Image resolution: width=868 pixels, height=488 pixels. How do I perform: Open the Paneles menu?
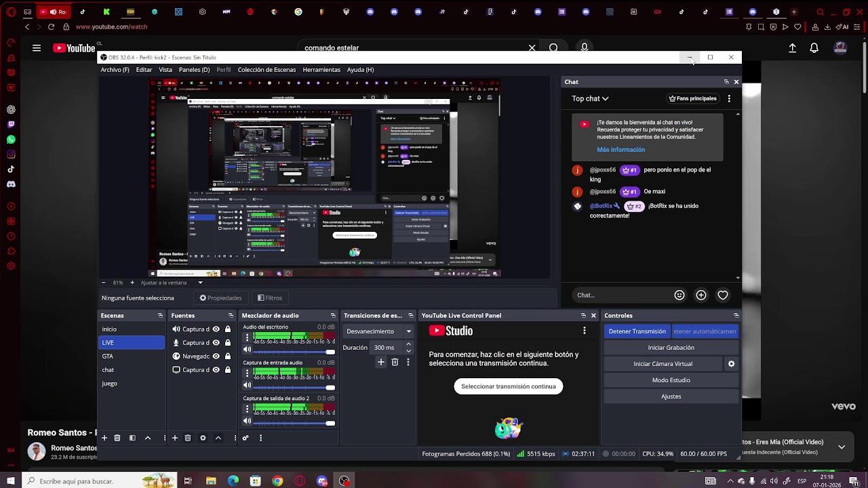point(194,70)
